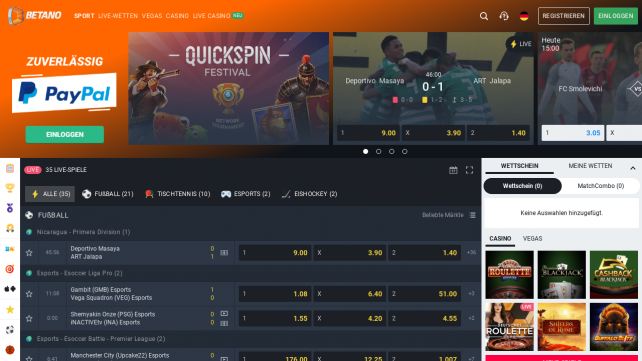Open customer support headset icon
This screenshot has height=361, width=642.
pyautogui.click(x=504, y=16)
